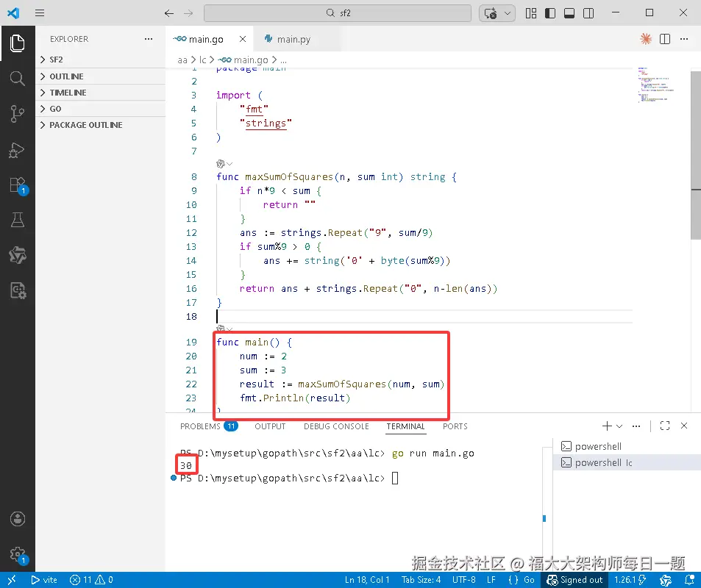This screenshot has width=701, height=588.
Task: Open the PROBLEMS panel tab
Action: 208,426
